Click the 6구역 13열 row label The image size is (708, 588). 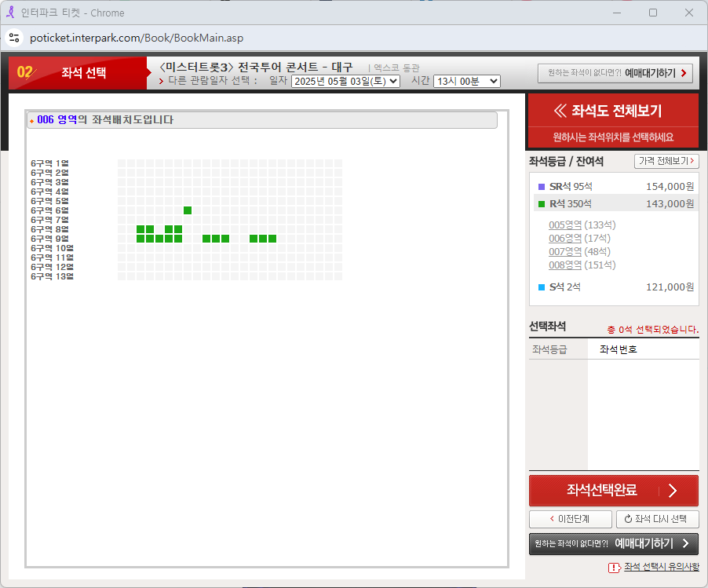(x=52, y=276)
